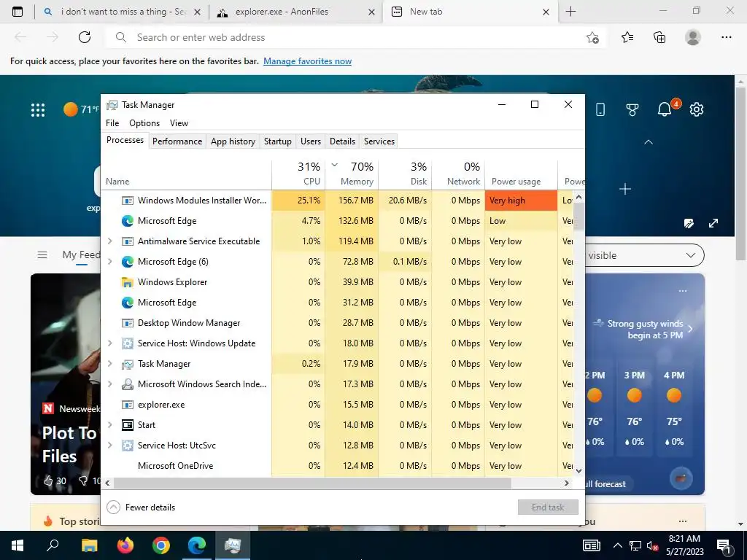Open the content visible dropdown
747x560 pixels.
[x=645, y=255]
